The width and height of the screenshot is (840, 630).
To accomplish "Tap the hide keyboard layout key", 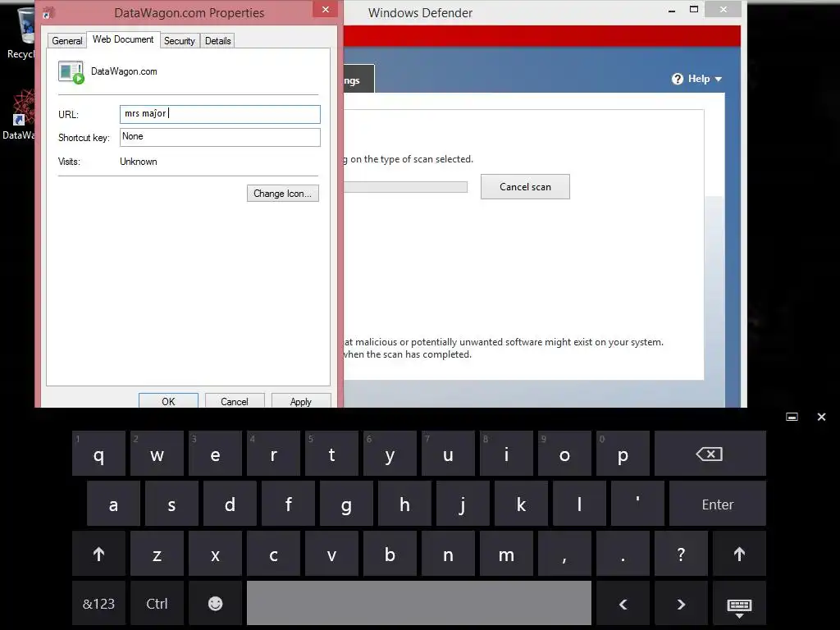I will click(739, 605).
